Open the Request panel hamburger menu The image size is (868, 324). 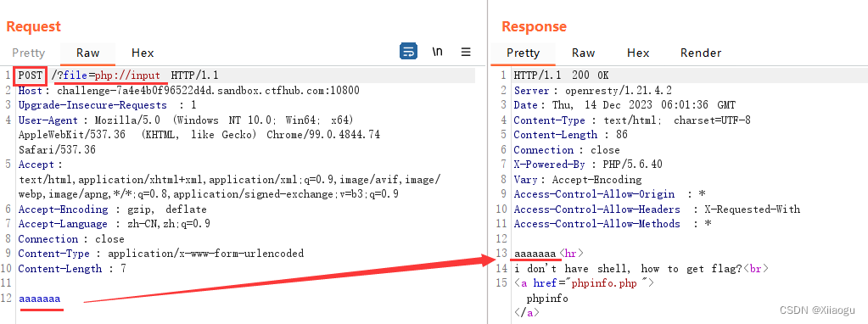point(466,52)
